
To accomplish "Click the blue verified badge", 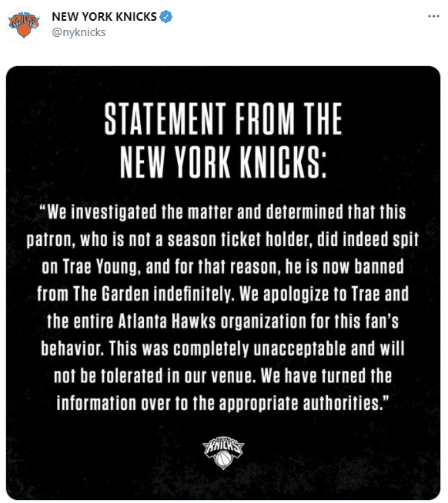I will coord(166,17).
